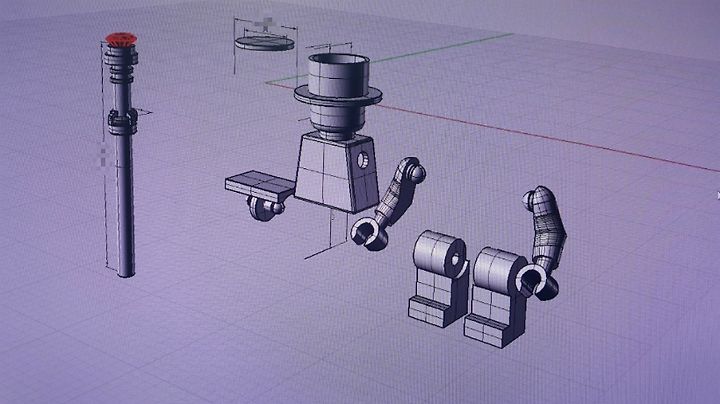
Task: Select the flat hip plate beside the torso
Action: [260, 185]
